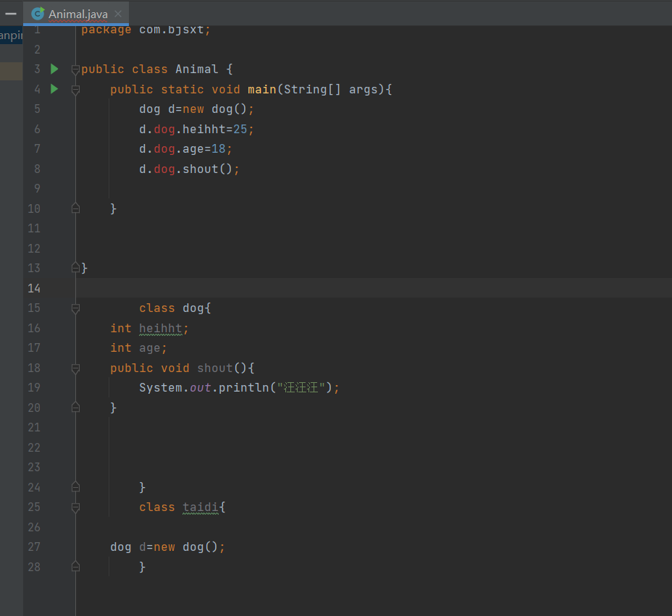Run main method via line 4 gutter arrow
Screen dimensions: 672x616
point(54,89)
